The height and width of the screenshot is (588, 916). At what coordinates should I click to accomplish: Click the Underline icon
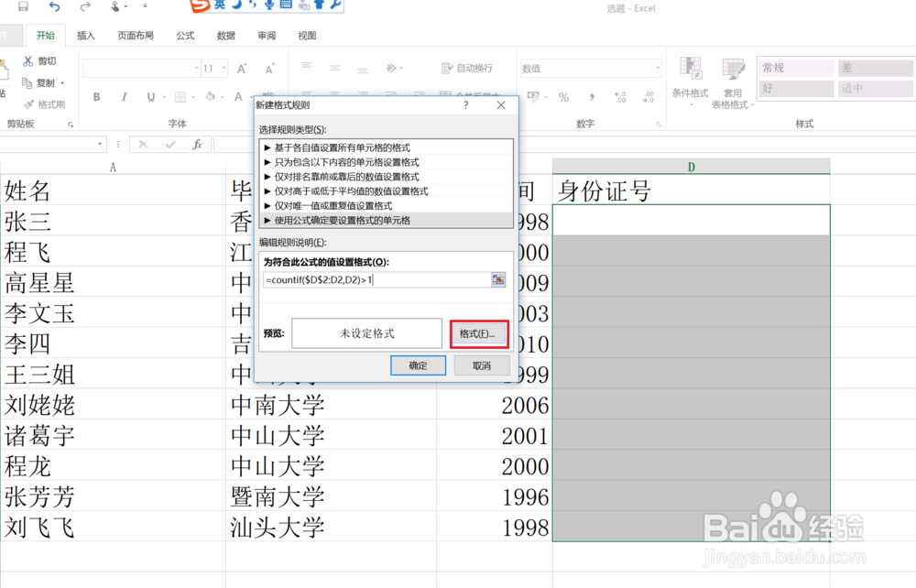149,96
